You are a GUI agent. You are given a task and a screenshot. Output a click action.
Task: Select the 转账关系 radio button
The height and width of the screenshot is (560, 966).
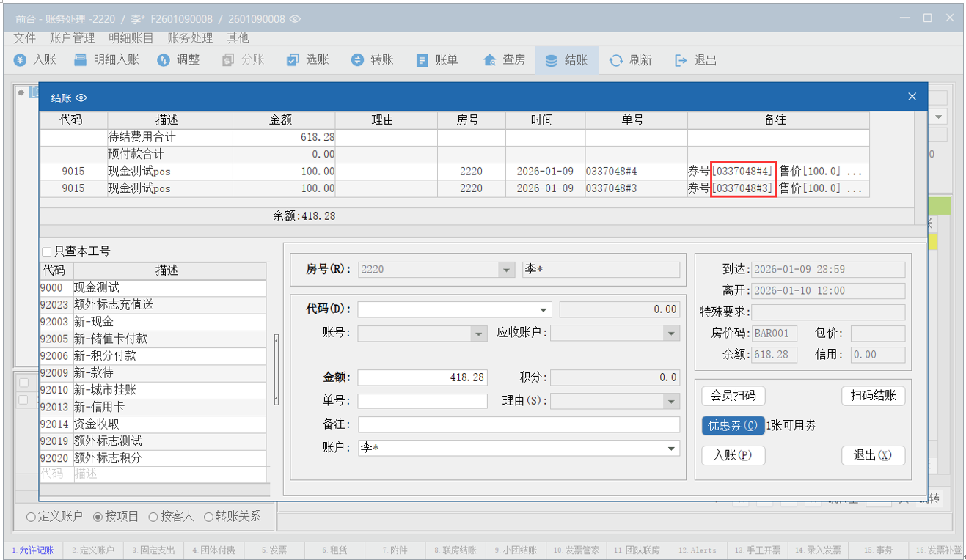point(208,517)
